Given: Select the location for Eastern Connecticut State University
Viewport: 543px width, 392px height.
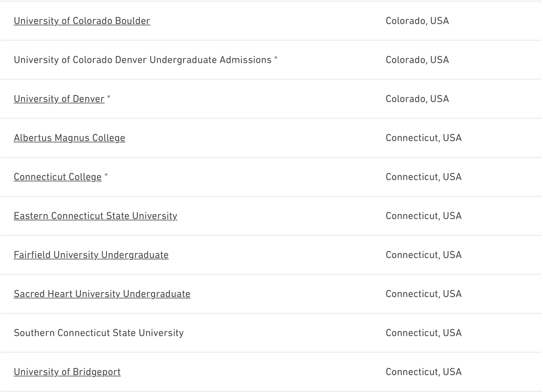Looking at the screenshot, I should pyautogui.click(x=423, y=216).
